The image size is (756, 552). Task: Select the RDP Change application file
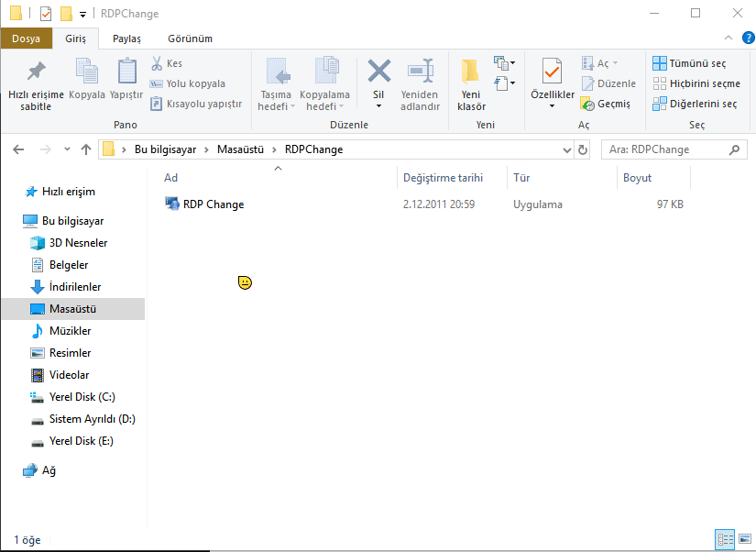pyautogui.click(x=212, y=204)
